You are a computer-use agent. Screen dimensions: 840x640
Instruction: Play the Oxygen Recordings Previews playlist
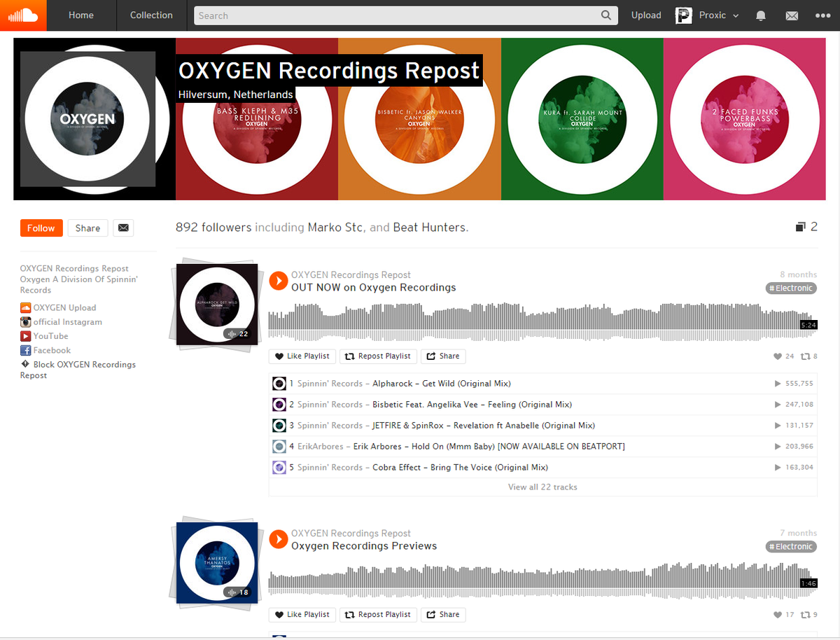[x=279, y=539]
